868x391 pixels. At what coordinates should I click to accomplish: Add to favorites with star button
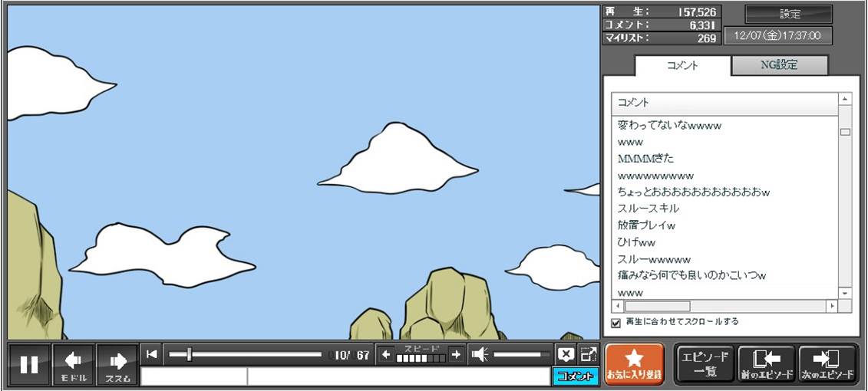[x=634, y=364]
